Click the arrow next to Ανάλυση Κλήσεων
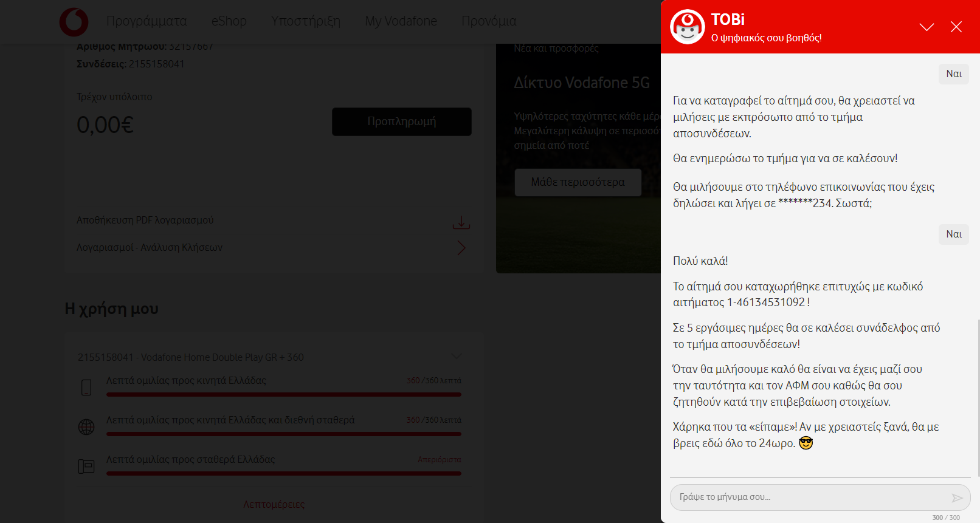The image size is (980, 523). (461, 248)
